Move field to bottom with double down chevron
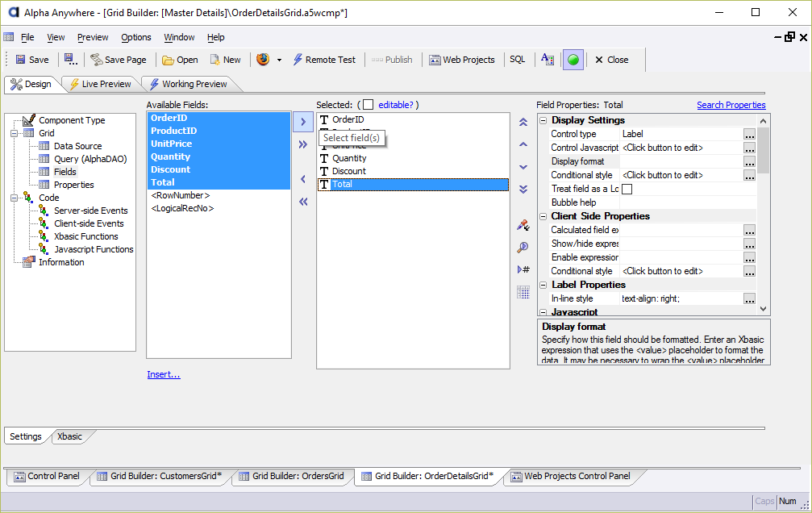This screenshot has height=513, width=812. 523,189
